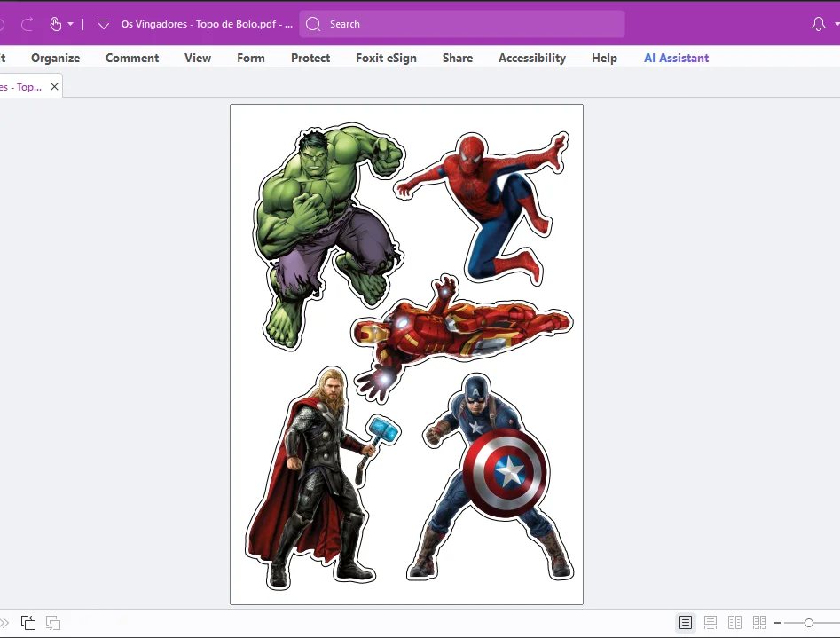This screenshot has height=638, width=840.
Task: Click the magnifier search icon
Action: [x=313, y=24]
